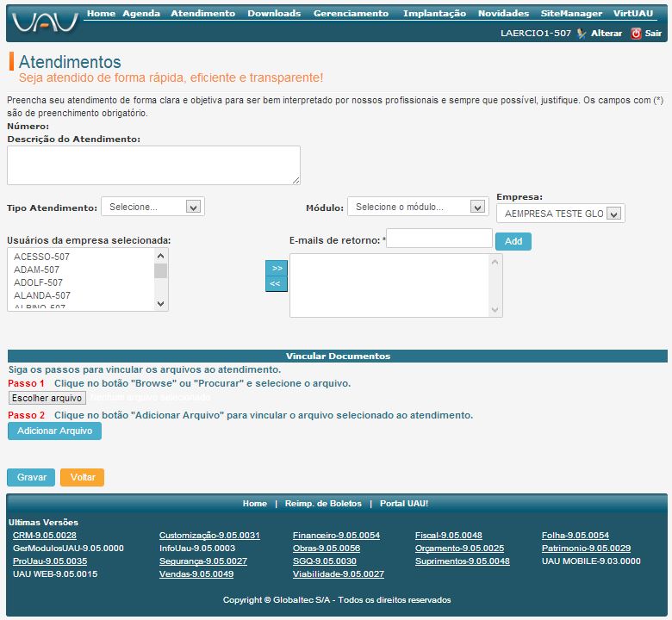This screenshot has height=620, width=672.
Task: Click the Adicionar Arquivo button
Action: point(54,431)
